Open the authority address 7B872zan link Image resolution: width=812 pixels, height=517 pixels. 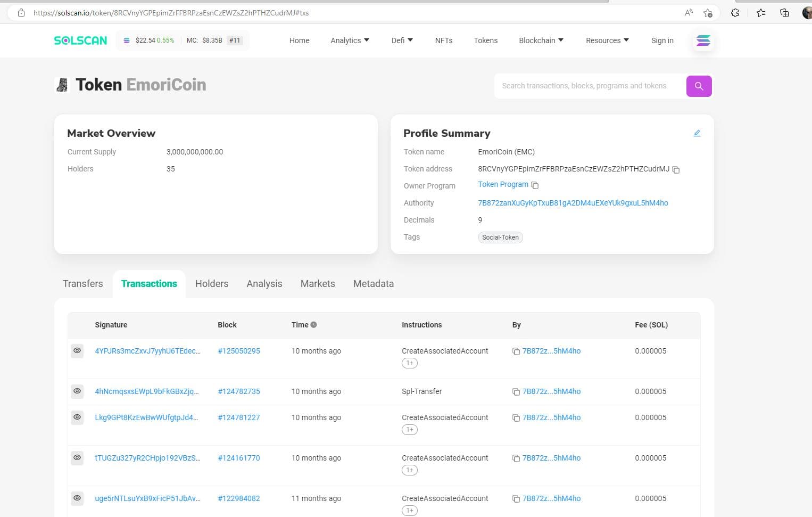coord(573,203)
